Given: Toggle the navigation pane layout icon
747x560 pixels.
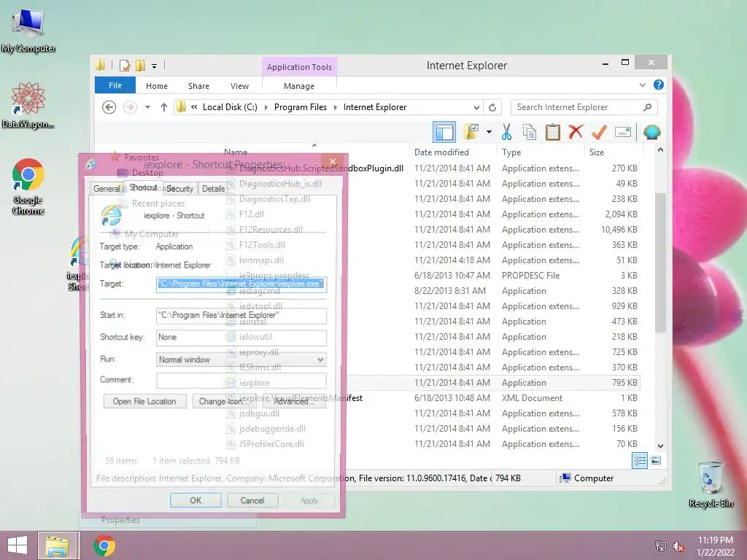Looking at the screenshot, I should tap(444, 132).
